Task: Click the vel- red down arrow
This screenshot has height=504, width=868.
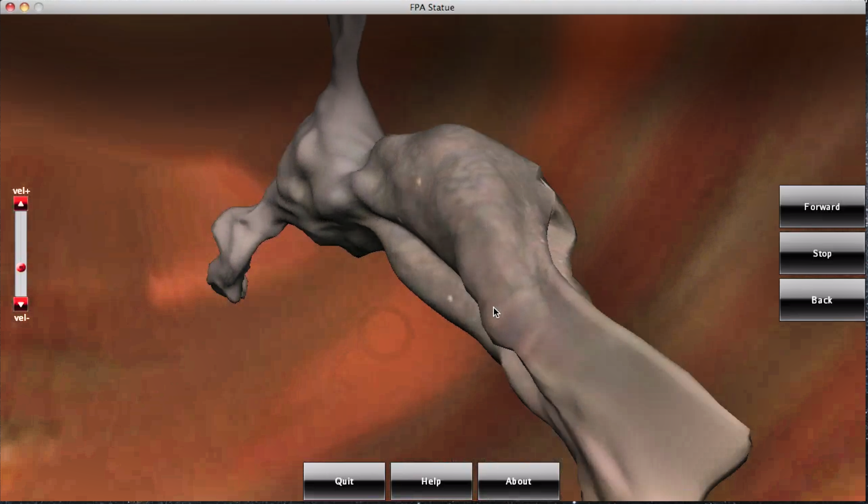Action: click(21, 304)
